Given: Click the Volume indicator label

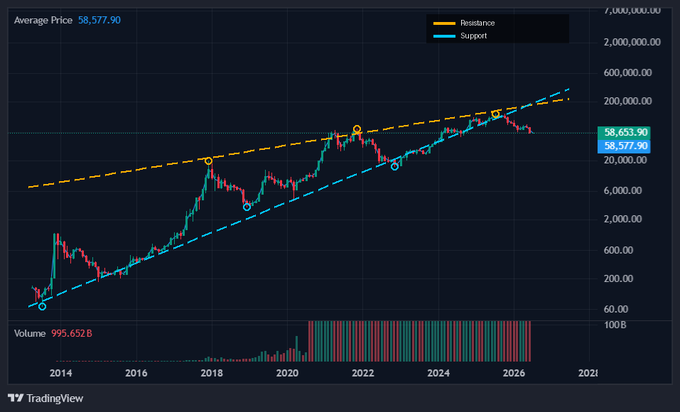Looking at the screenshot, I should tap(29, 334).
